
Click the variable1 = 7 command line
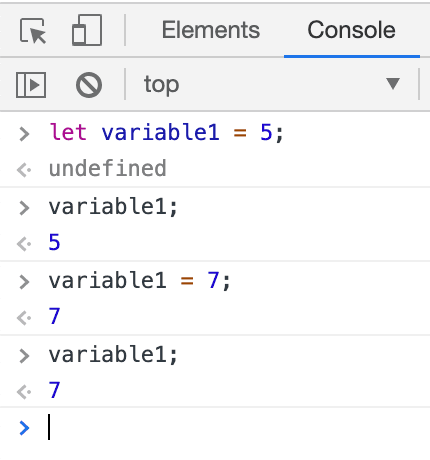point(139,280)
